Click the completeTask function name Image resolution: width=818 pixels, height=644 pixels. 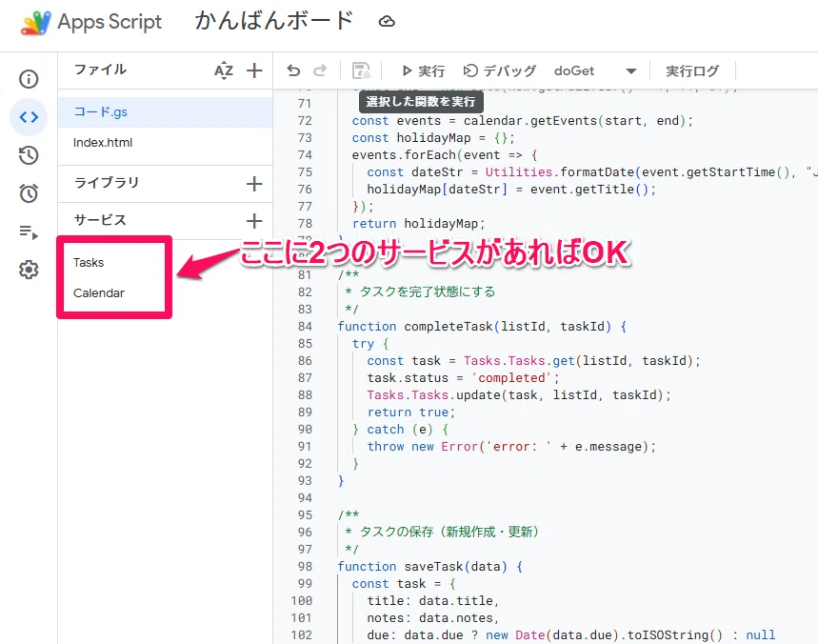[449, 327]
